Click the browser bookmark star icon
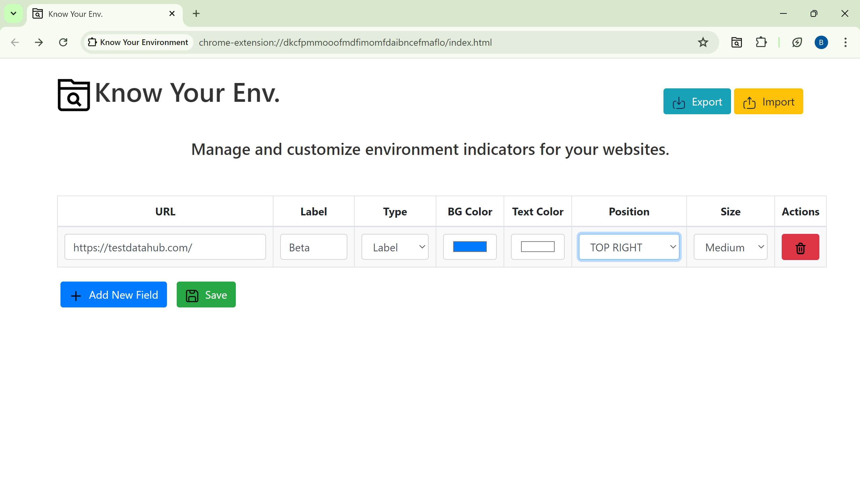The height and width of the screenshot is (504, 860). [x=703, y=43]
